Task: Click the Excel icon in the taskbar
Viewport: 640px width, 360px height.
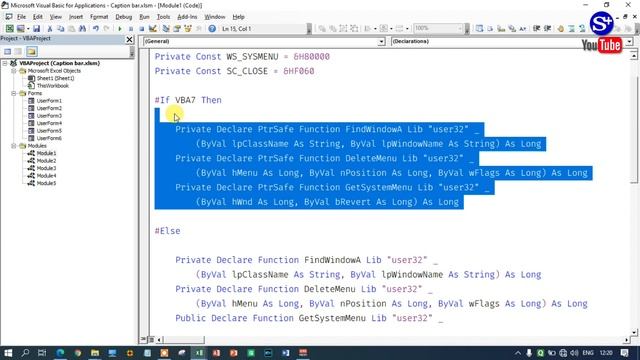Action: tap(199, 353)
